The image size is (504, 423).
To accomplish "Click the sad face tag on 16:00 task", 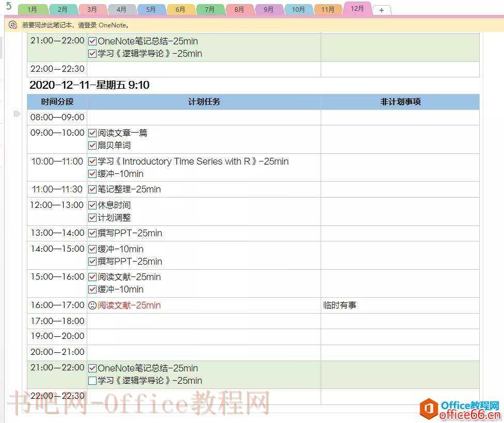I will pyautogui.click(x=92, y=305).
